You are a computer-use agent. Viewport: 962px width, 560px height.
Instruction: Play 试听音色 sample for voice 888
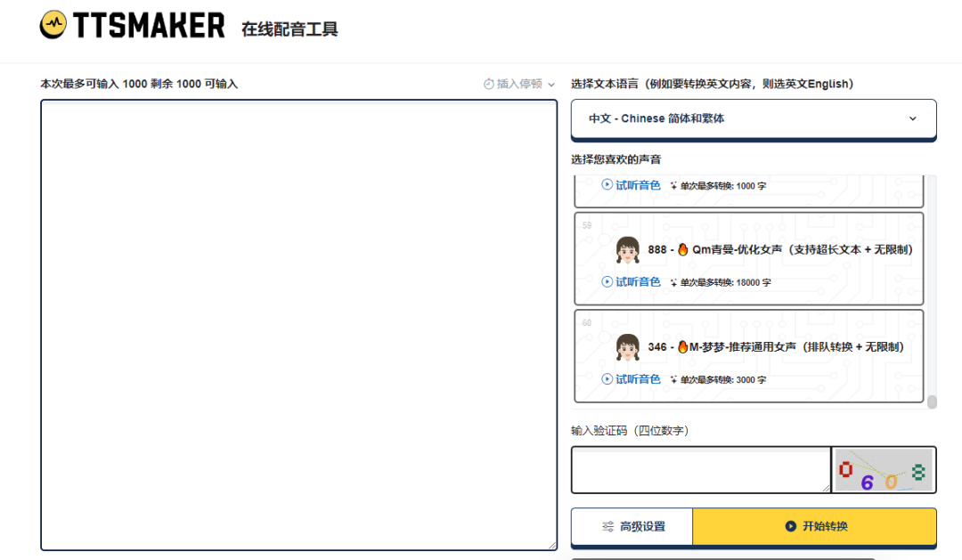pyautogui.click(x=632, y=281)
